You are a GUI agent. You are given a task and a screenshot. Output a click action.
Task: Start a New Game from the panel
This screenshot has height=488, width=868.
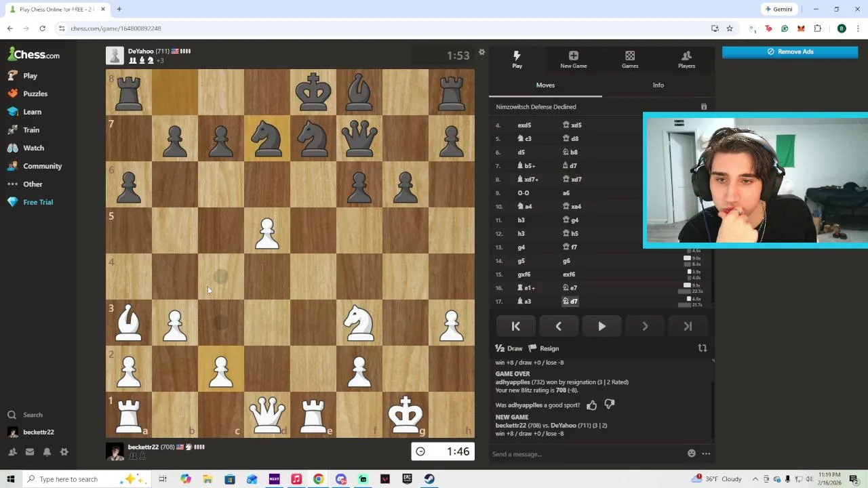(x=573, y=60)
